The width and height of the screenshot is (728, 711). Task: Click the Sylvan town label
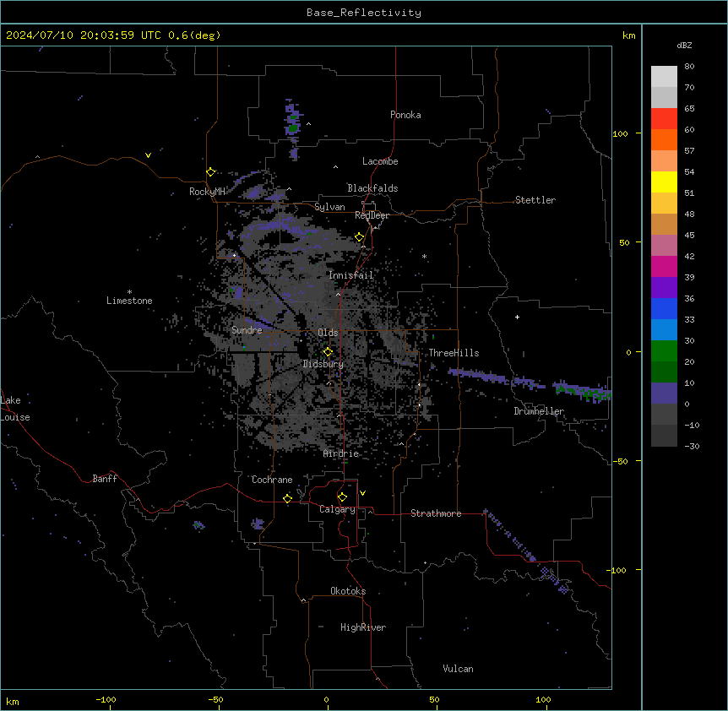pos(329,207)
